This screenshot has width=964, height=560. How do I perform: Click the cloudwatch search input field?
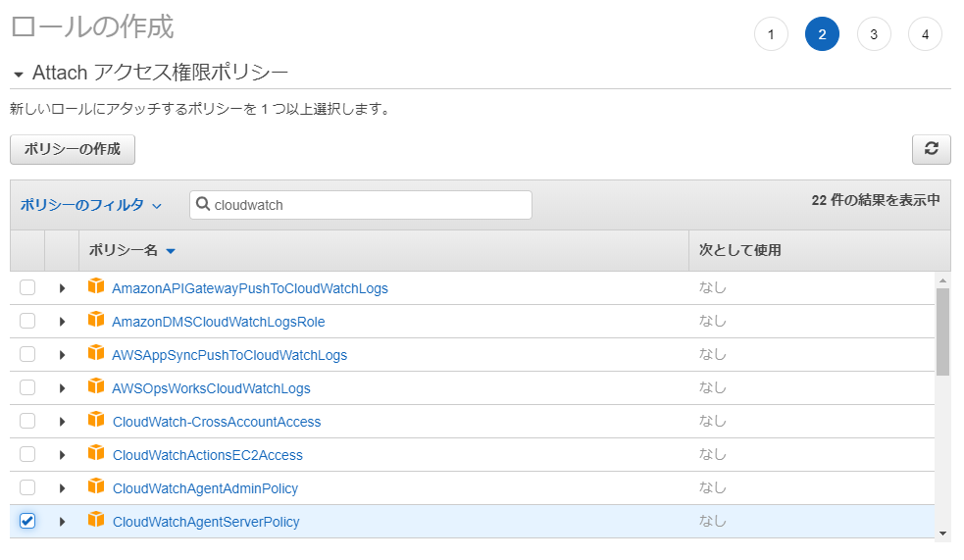click(361, 205)
